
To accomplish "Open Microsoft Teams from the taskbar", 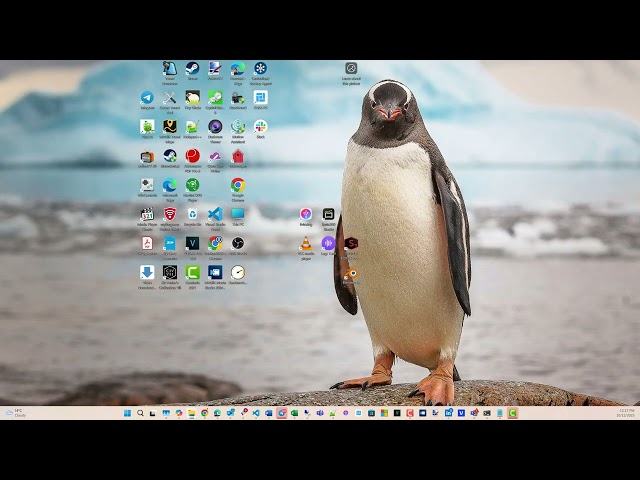I will tap(320, 413).
